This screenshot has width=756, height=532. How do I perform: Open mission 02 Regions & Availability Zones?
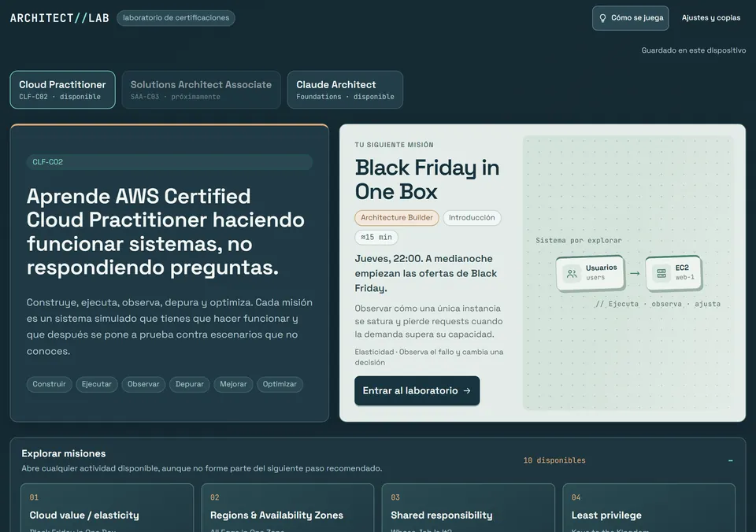click(x=288, y=508)
